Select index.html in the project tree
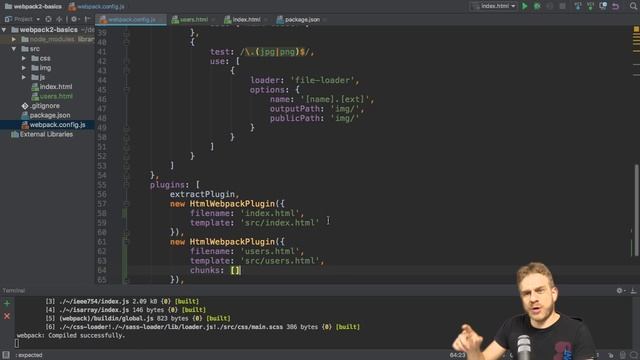640x360 pixels. tap(52, 87)
